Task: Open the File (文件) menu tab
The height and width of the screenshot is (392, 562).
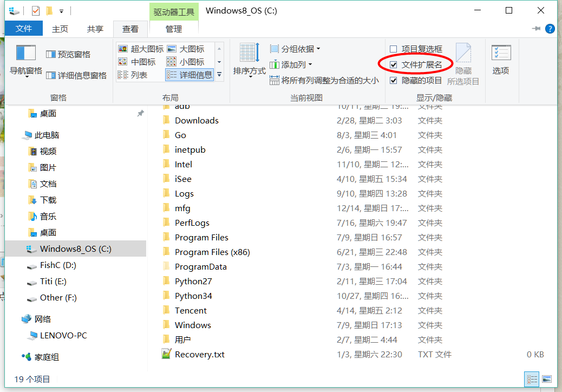Action: [x=23, y=29]
